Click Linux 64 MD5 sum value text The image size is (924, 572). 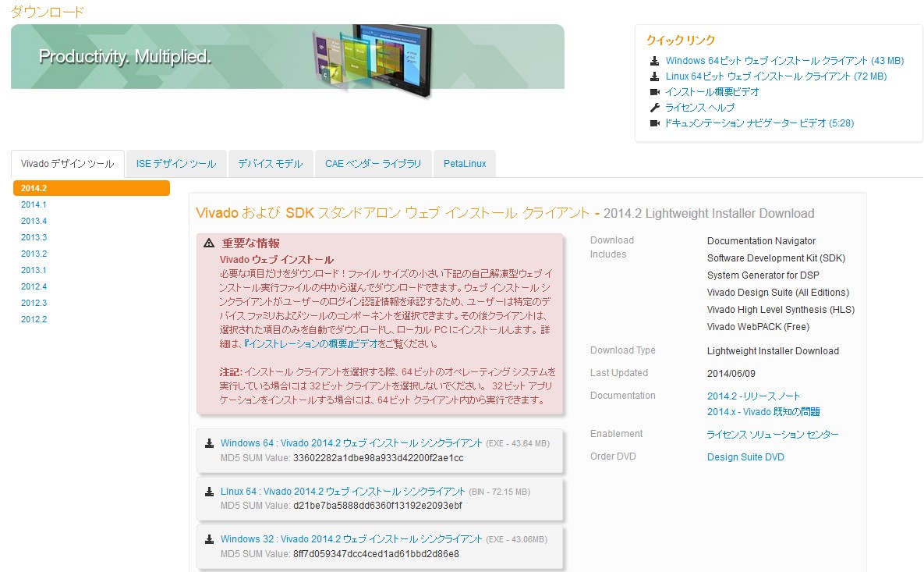pyautogui.click(x=377, y=506)
